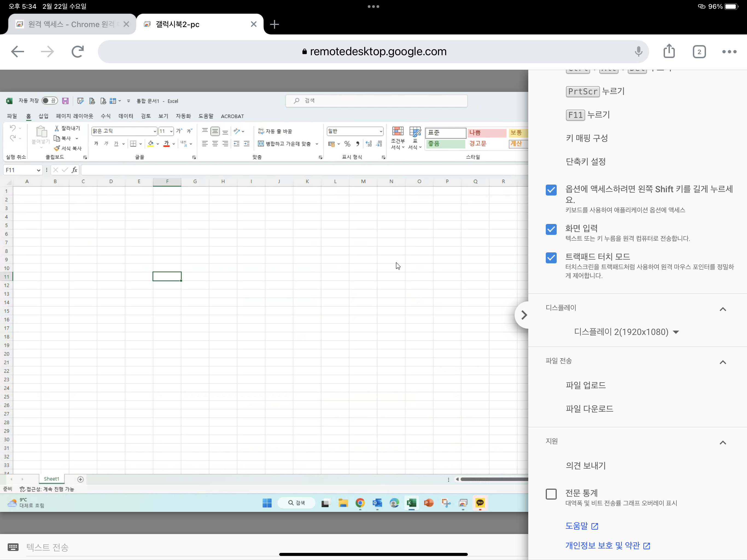The image size is (747, 560).
Task: Apply the 좋음 green cell style
Action: click(445, 144)
